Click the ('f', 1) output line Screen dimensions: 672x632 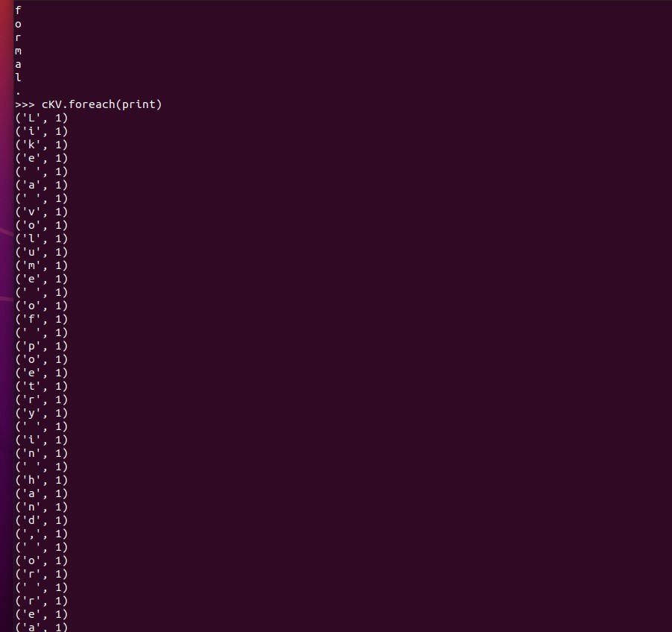pos(41,319)
